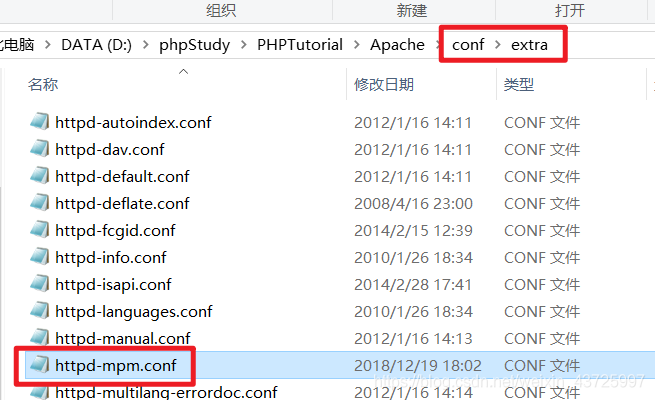Image resolution: width=655 pixels, height=400 pixels.
Task: Click date 2012/1/16 14:13 of httpd-manual.conf
Action: (413, 338)
